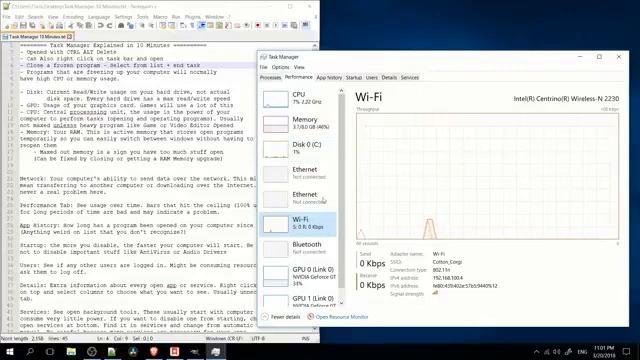Screen dimensions: 640x360
Task: Open Brave browser from taskbar
Action: point(154,351)
